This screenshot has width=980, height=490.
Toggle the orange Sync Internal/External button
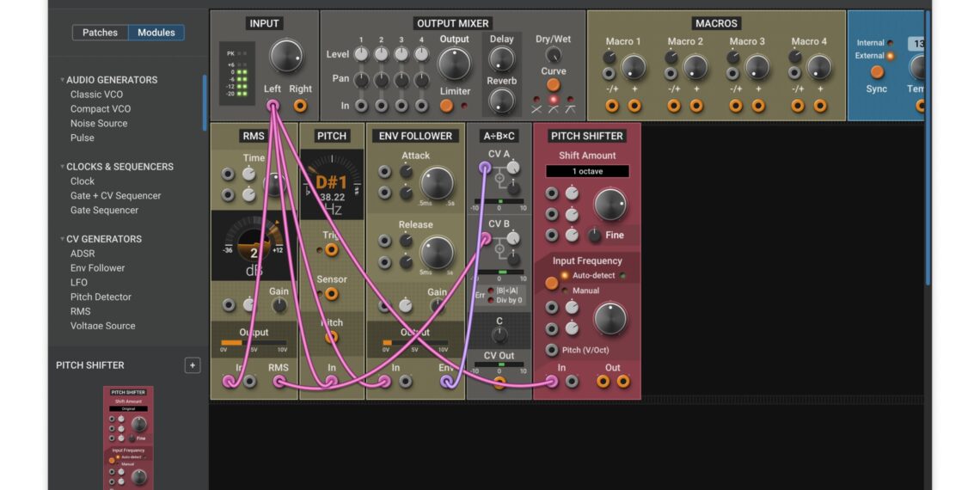point(877,72)
